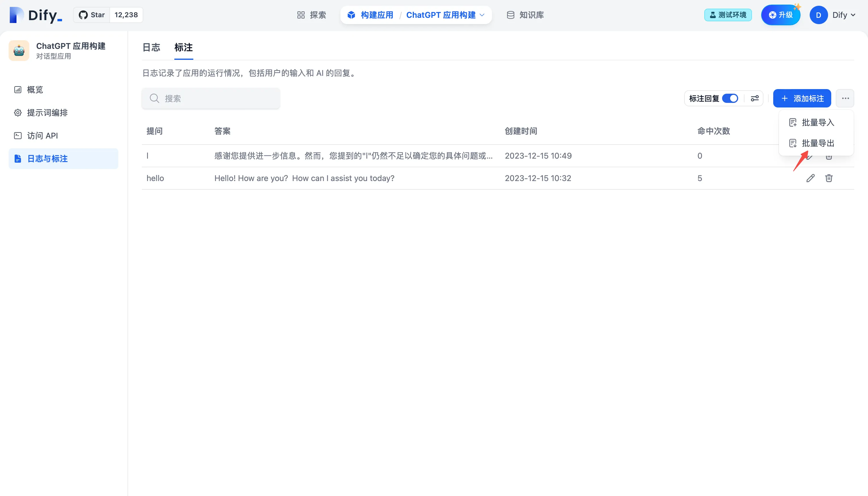The width and height of the screenshot is (868, 496).
Task: Select 批量导出 from the menu
Action: [818, 143]
